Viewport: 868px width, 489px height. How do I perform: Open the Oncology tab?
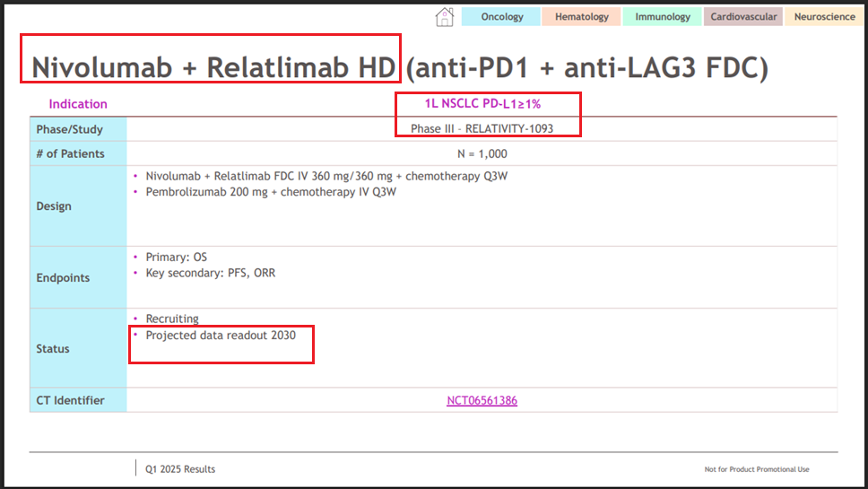(501, 17)
